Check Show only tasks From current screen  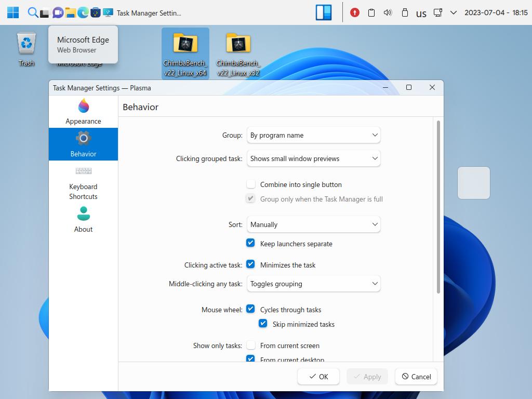[x=251, y=345]
